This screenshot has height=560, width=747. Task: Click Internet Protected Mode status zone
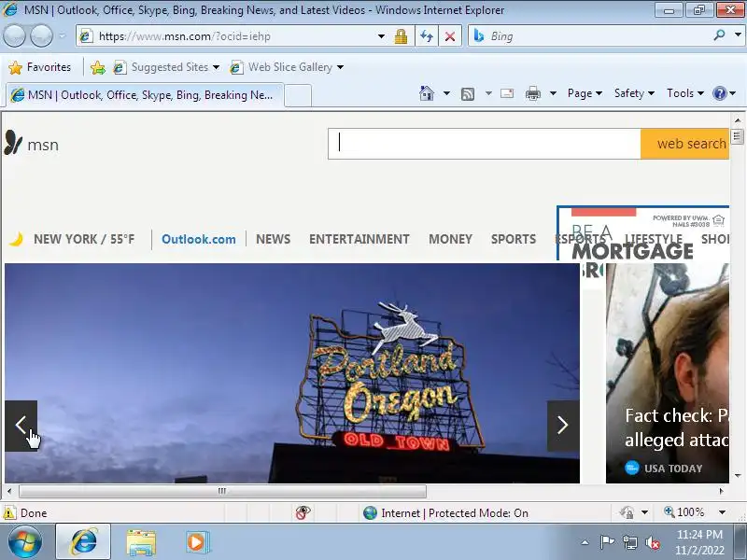(445, 512)
